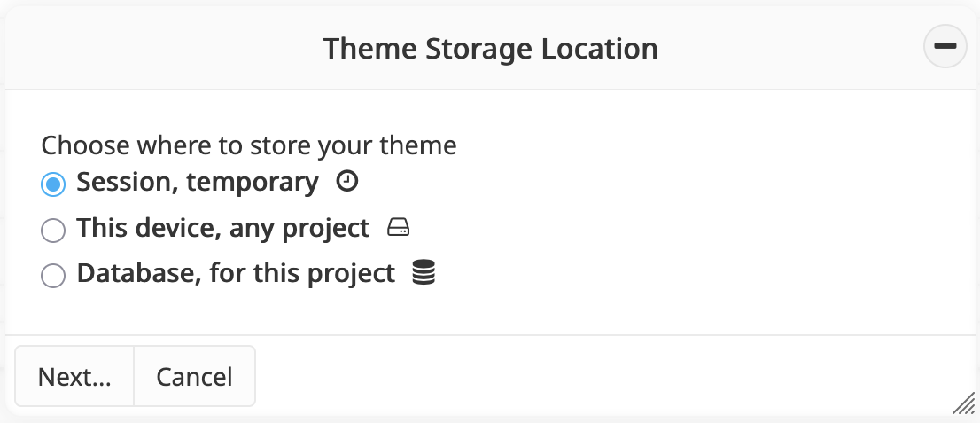Click the 'Choose where to store your theme' prompt
980x423 pixels.
[x=249, y=145]
